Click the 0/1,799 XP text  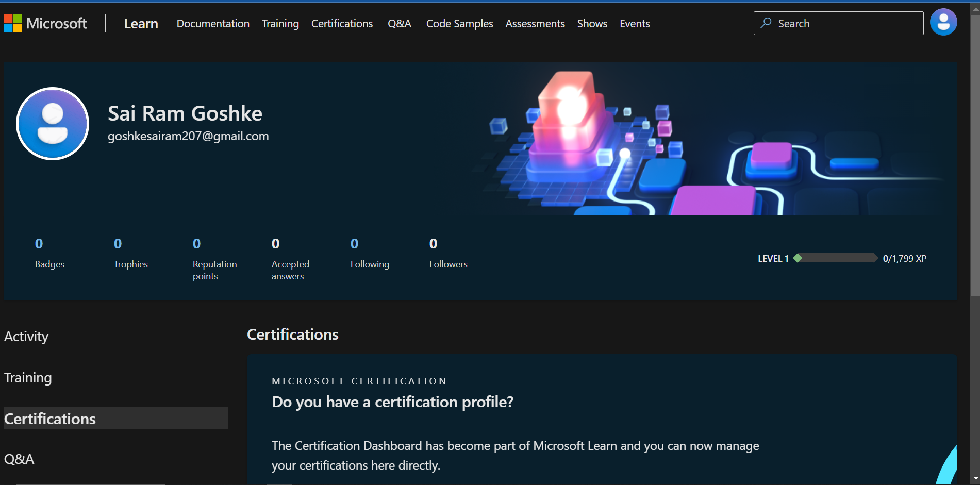pos(905,258)
